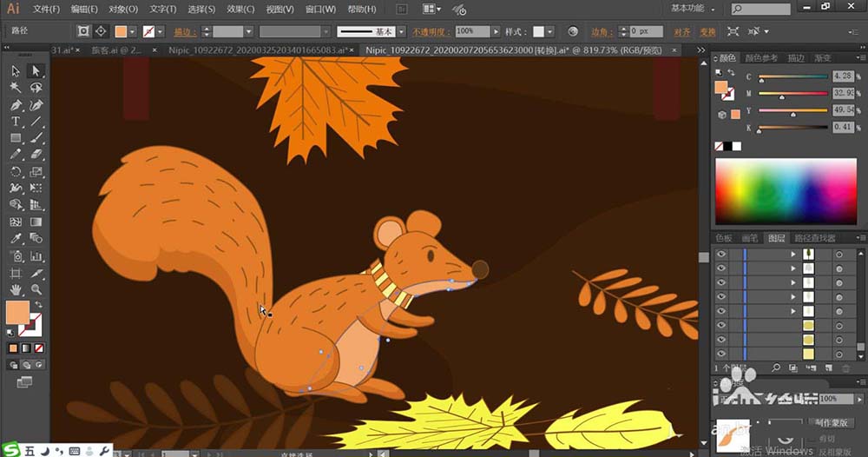
Task: Click the locate object magnifier in the Layers panel
Action: point(776,368)
